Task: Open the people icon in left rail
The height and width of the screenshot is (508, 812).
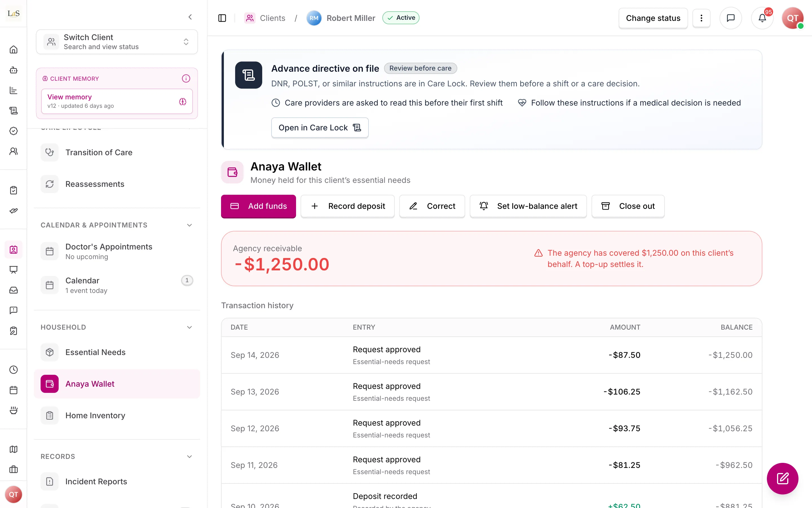Action: point(14,151)
